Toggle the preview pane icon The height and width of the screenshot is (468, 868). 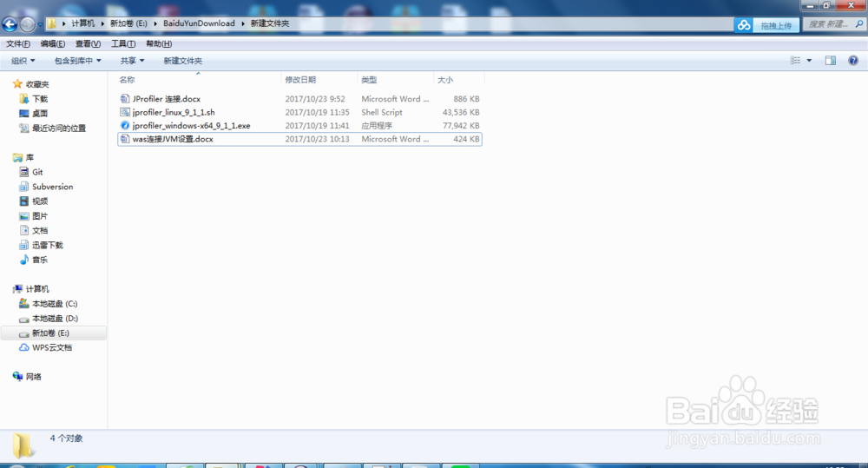[x=831, y=61]
